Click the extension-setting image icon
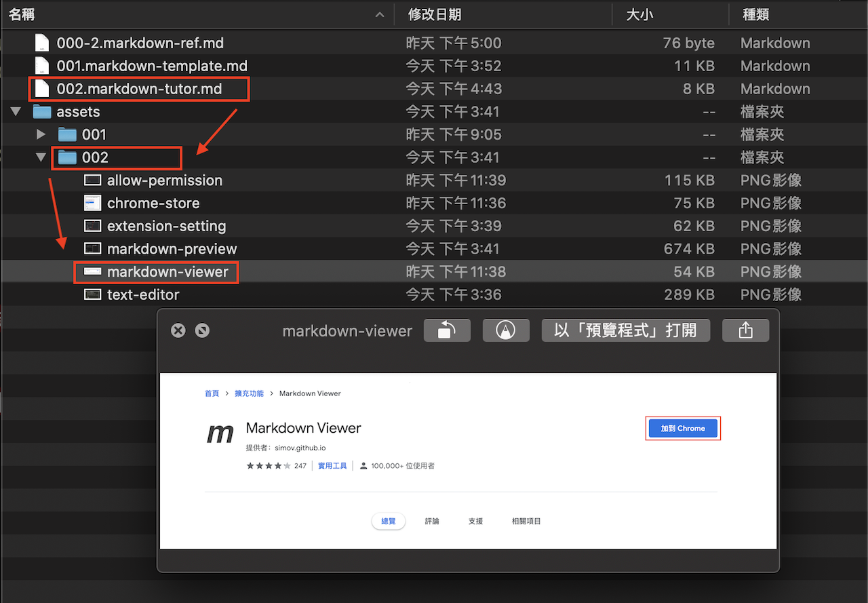Image resolution: width=868 pixels, height=603 pixels. pyautogui.click(x=92, y=226)
